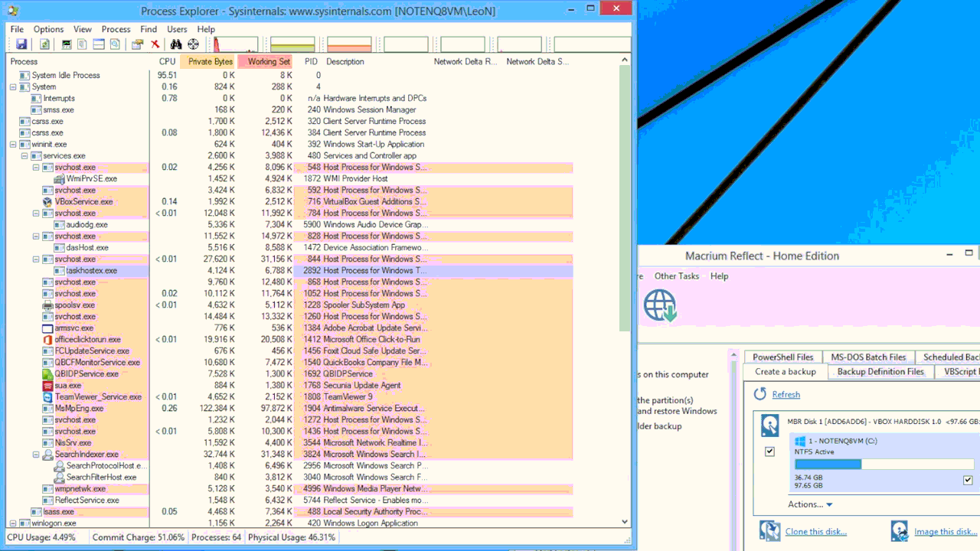980x551 pixels.
Task: Click the Refresh Now toolbar icon
Action: tap(44, 44)
